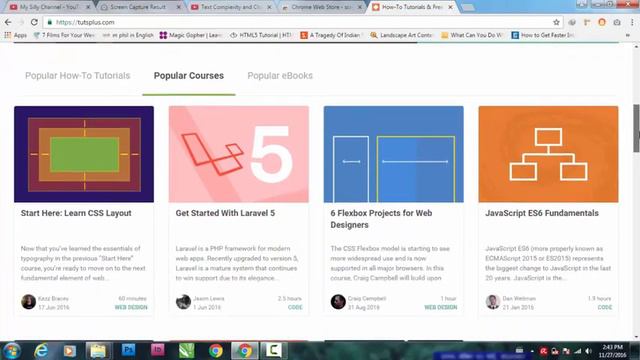640x360 pixels.
Task: Switch to the Text Complexity YouTube tab
Action: (231, 7)
